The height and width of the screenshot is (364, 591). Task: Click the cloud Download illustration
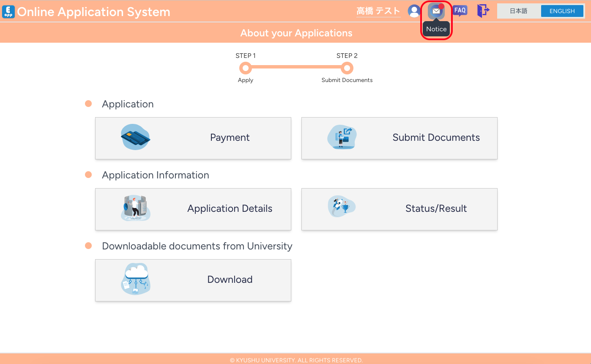tap(136, 279)
